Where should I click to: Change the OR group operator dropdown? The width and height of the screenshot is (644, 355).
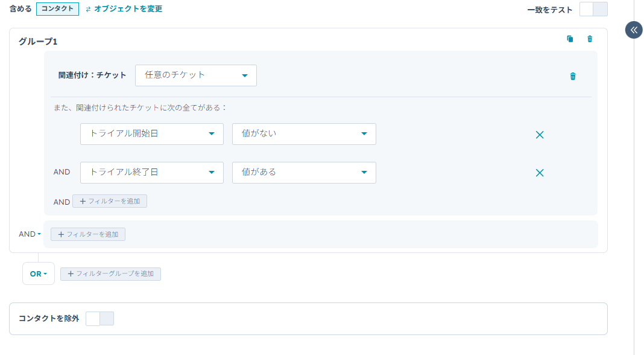pyautogui.click(x=39, y=273)
